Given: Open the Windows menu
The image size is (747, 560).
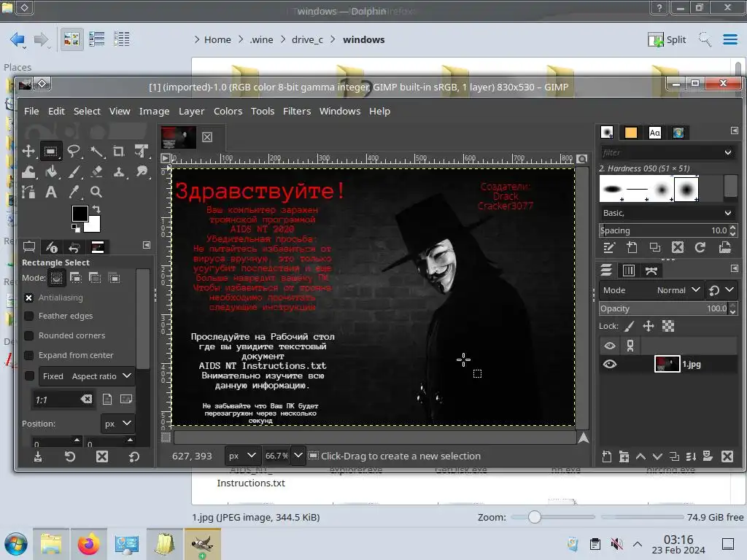Looking at the screenshot, I should click(x=340, y=111).
